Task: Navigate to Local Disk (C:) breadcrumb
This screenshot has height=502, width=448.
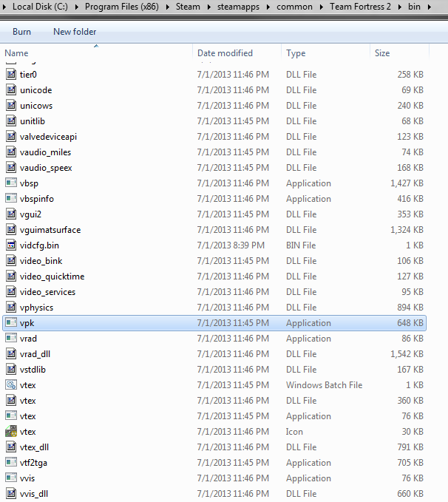Action: (x=40, y=7)
